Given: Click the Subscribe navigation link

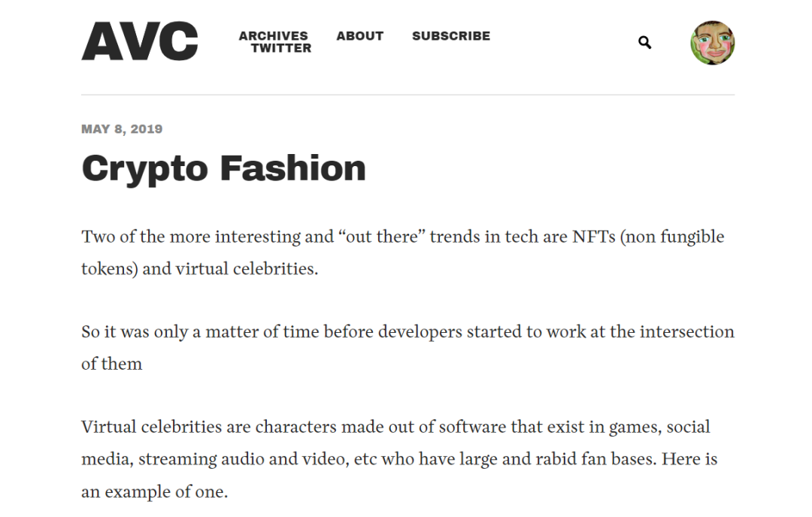Looking at the screenshot, I should [451, 36].
